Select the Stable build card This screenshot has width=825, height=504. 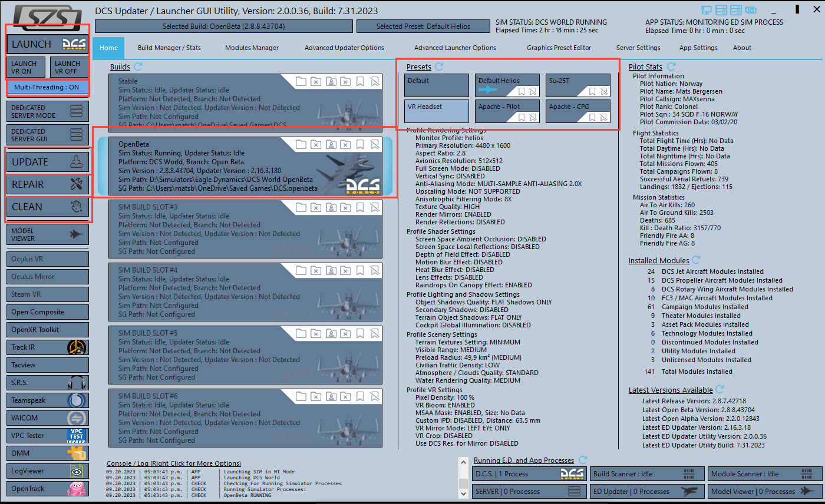[x=245, y=104]
